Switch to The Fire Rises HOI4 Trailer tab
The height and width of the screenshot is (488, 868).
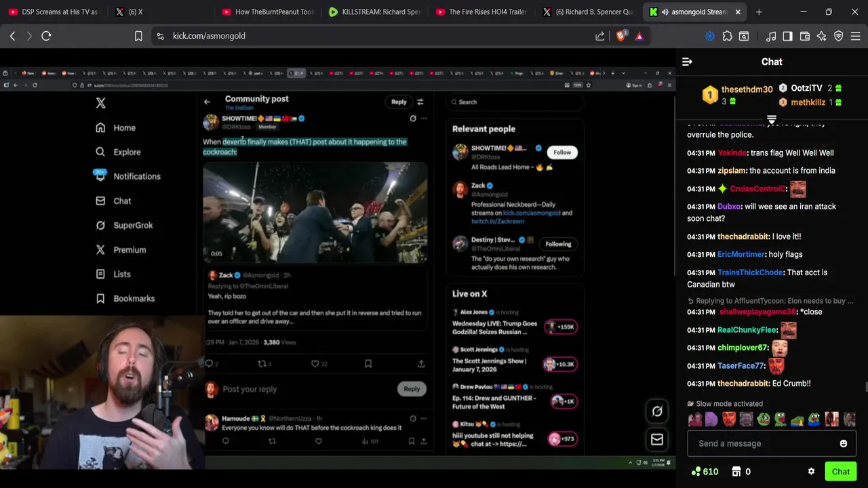coord(481,12)
